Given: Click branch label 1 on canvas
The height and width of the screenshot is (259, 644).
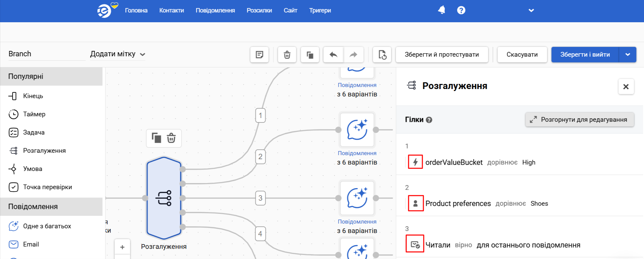Looking at the screenshot, I should [260, 116].
